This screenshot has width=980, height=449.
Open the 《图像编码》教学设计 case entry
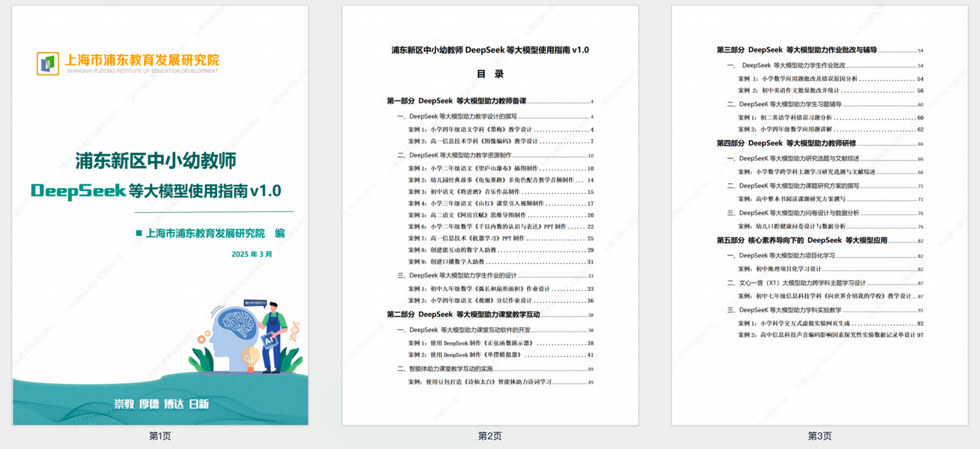point(501,141)
